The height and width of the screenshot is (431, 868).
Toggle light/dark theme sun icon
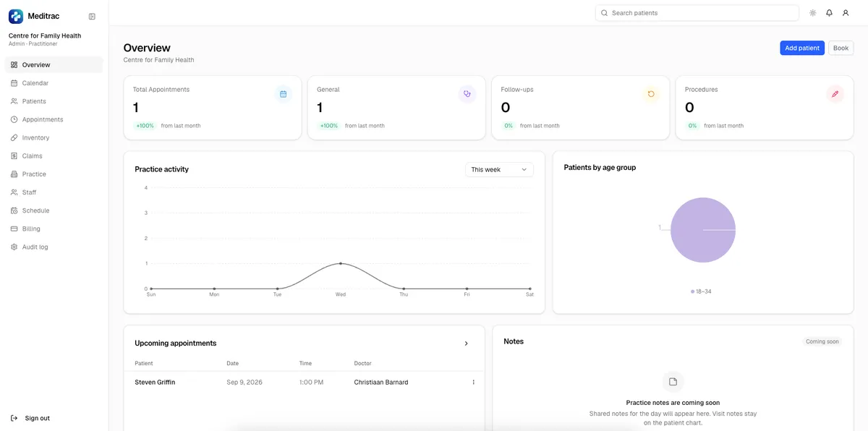813,13
